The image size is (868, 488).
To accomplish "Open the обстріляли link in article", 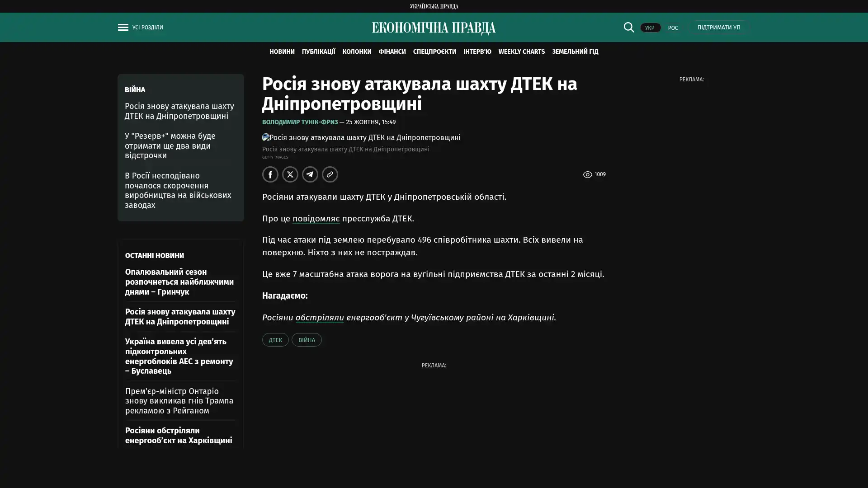I will tap(320, 317).
